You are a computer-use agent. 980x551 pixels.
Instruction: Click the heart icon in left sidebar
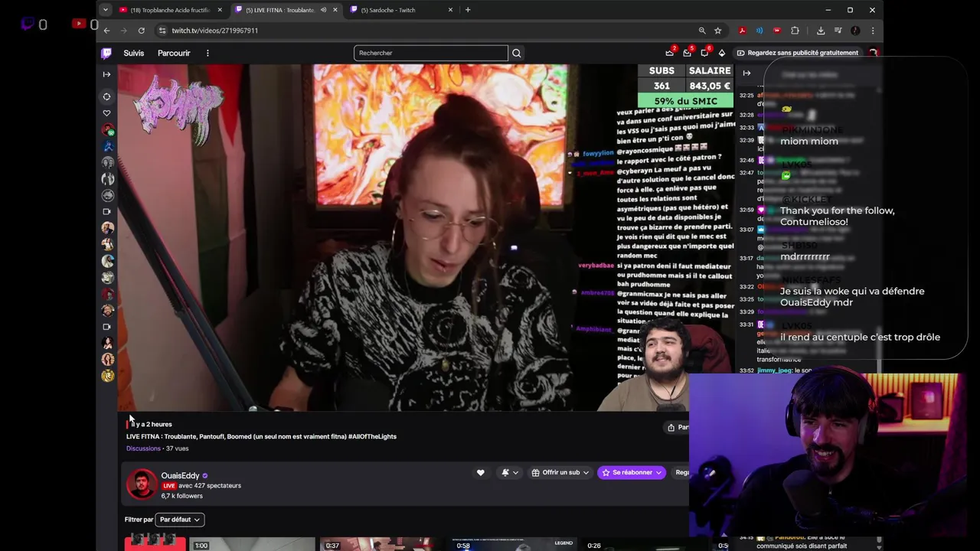coord(106,113)
